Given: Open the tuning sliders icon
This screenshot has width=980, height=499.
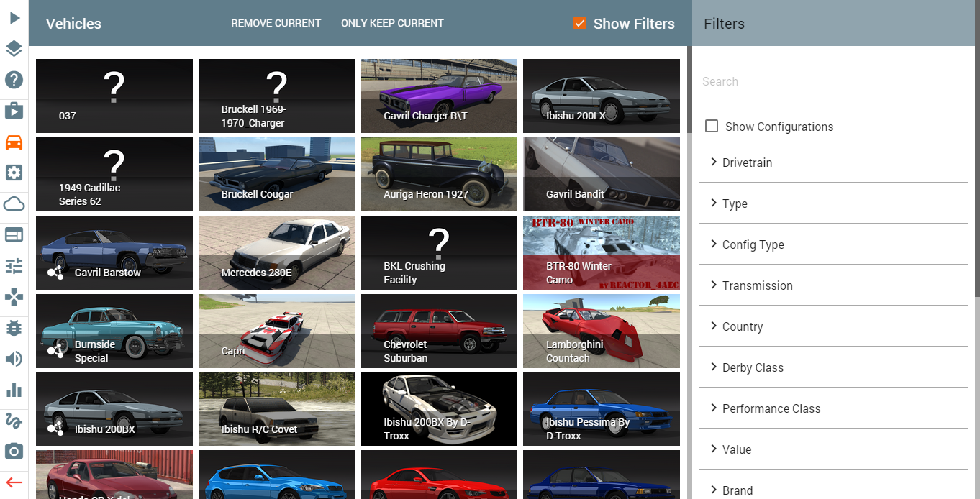Looking at the screenshot, I should click(x=14, y=266).
